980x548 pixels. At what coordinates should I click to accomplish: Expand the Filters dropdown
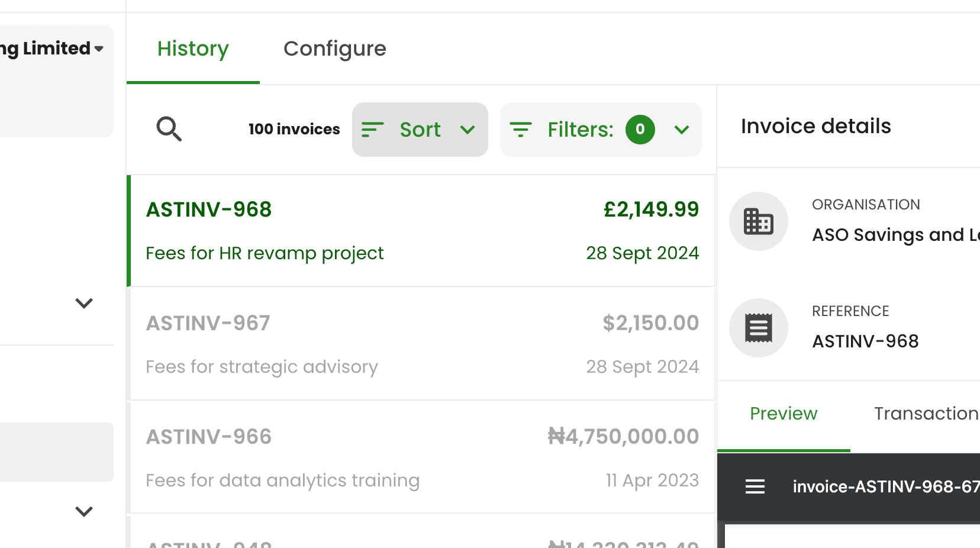601,130
